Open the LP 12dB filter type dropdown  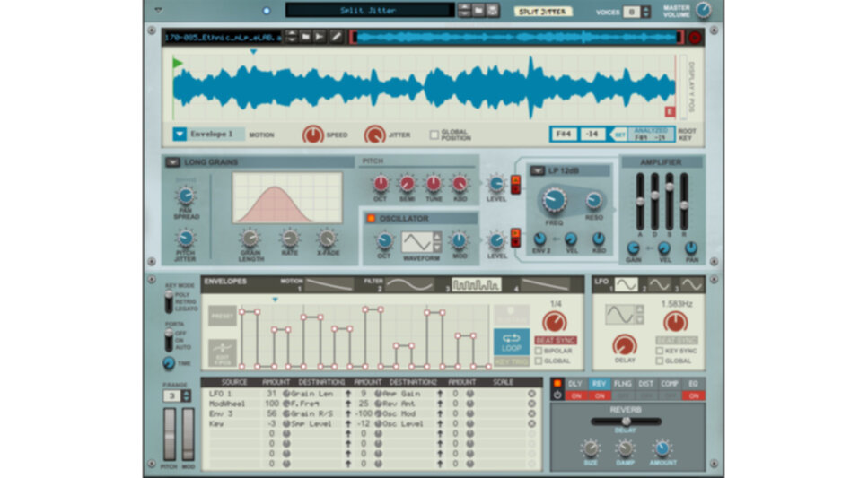pos(538,170)
